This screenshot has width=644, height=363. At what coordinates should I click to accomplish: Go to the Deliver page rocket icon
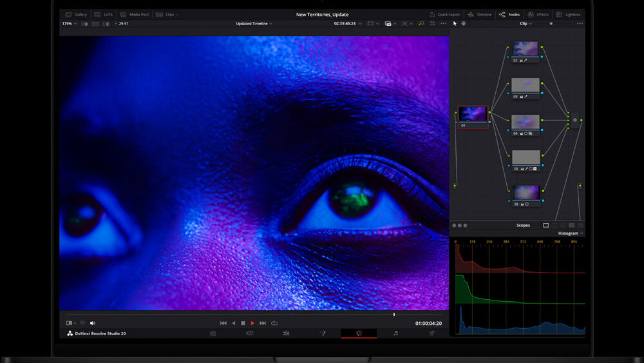click(x=432, y=333)
